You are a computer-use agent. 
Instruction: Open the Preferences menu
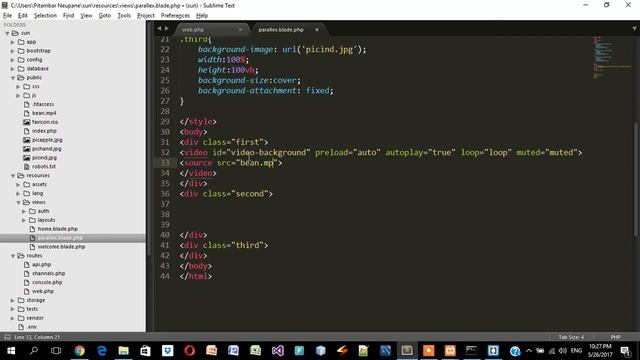tap(176, 16)
